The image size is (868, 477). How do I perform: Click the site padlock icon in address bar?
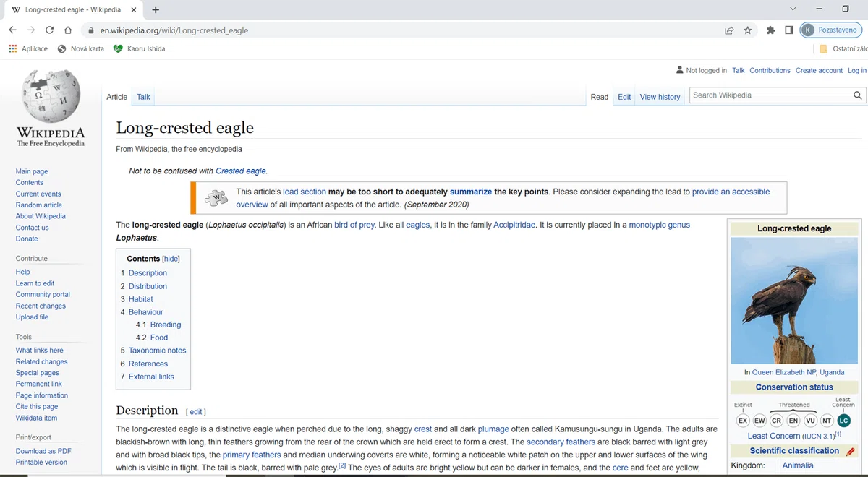(90, 30)
